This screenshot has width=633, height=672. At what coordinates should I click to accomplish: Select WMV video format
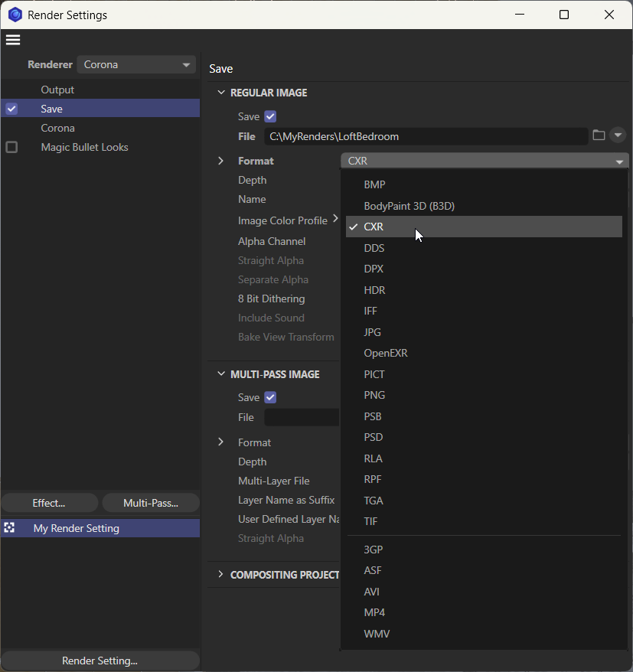[x=484, y=634]
